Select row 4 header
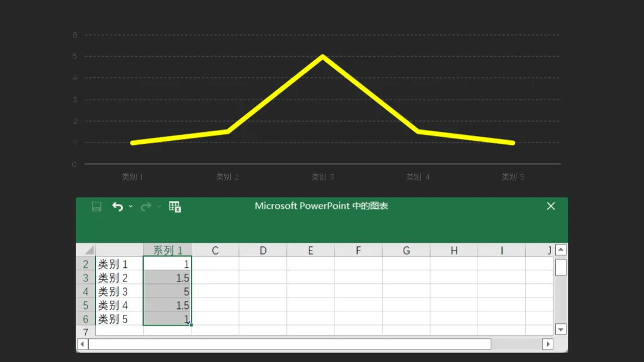 (86, 291)
